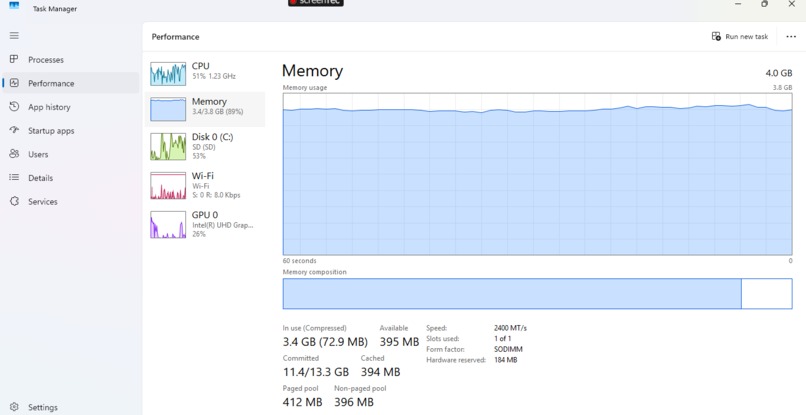Click the 4.0 GB total memory value

tap(779, 73)
